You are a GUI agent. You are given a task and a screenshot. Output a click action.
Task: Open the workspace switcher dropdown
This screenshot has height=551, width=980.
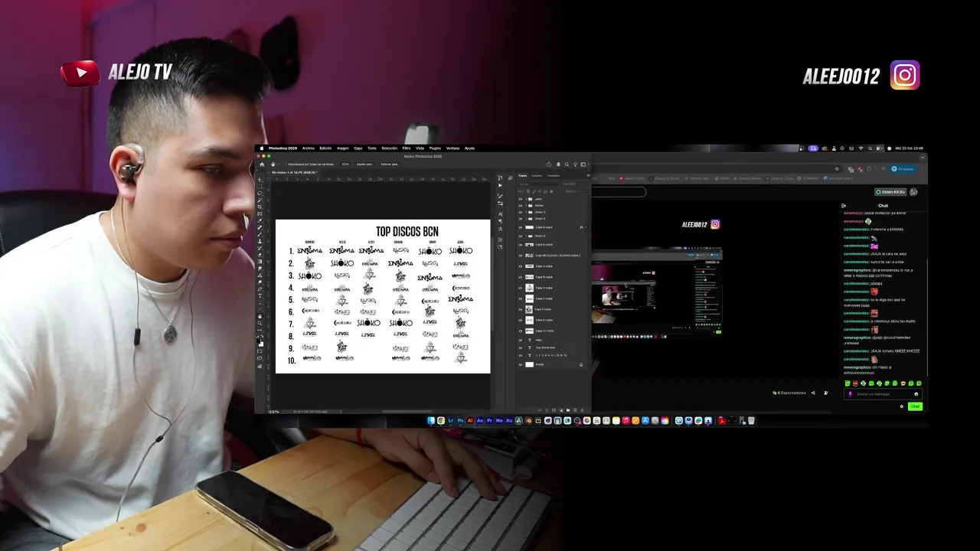click(x=585, y=165)
